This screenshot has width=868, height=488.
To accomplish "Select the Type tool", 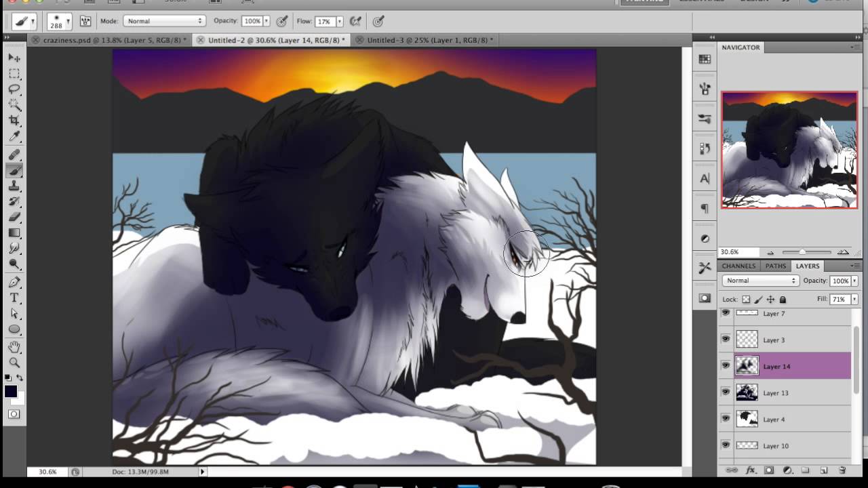I will (x=14, y=298).
